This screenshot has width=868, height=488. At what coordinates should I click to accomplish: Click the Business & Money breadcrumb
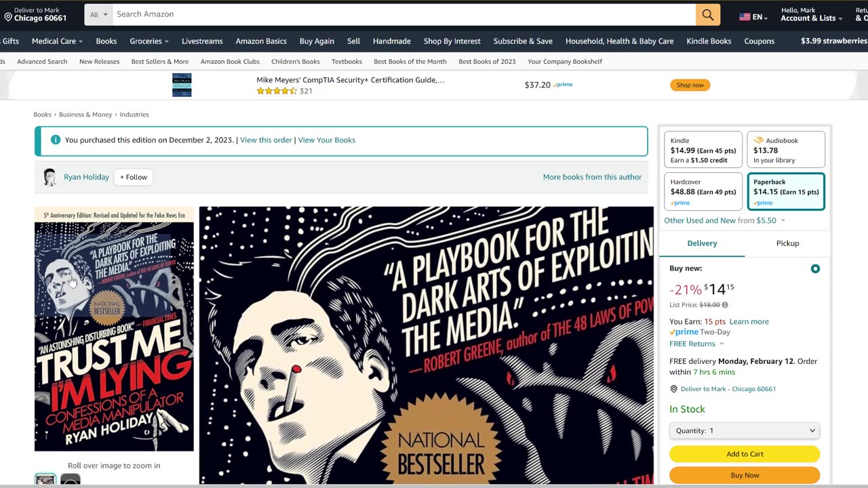(x=85, y=115)
